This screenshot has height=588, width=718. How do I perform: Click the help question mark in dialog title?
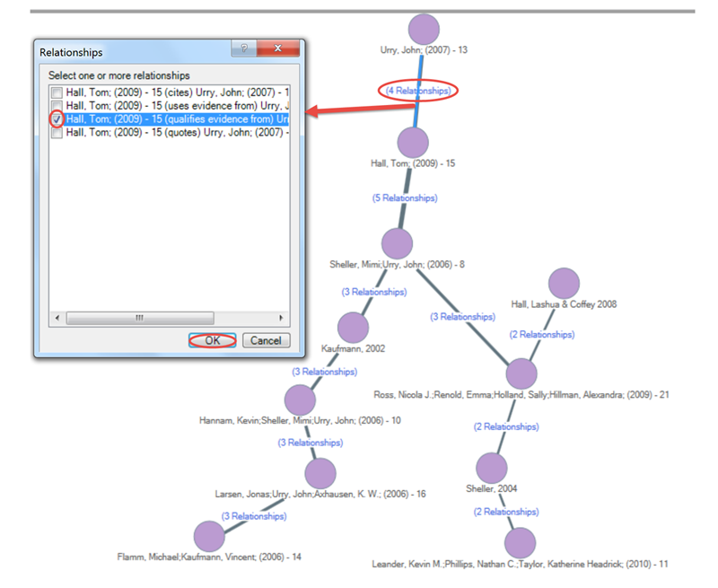click(244, 50)
